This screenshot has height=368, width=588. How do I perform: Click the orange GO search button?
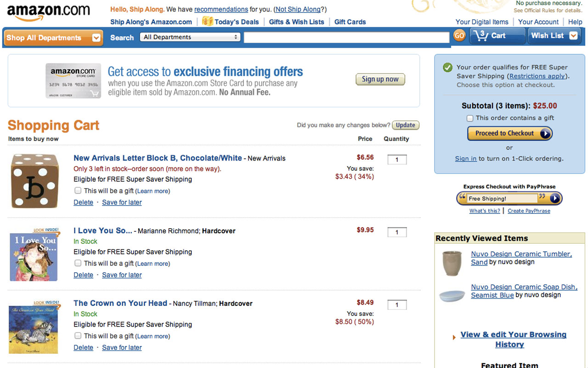[459, 36]
